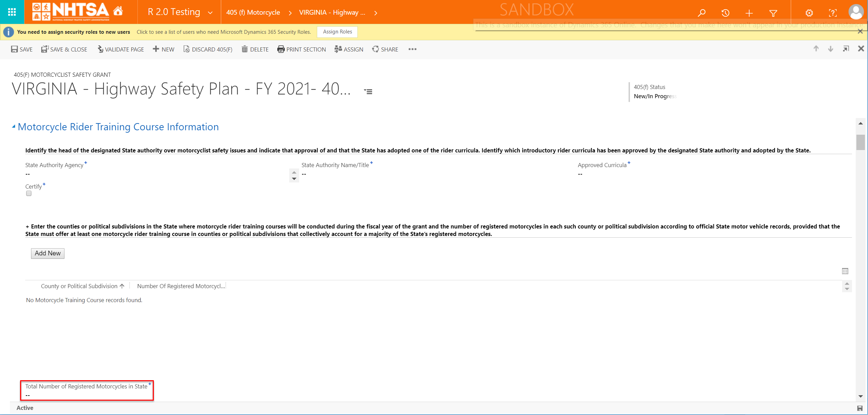Select 405 (f) Motorcycle breadcrumb

pos(253,13)
